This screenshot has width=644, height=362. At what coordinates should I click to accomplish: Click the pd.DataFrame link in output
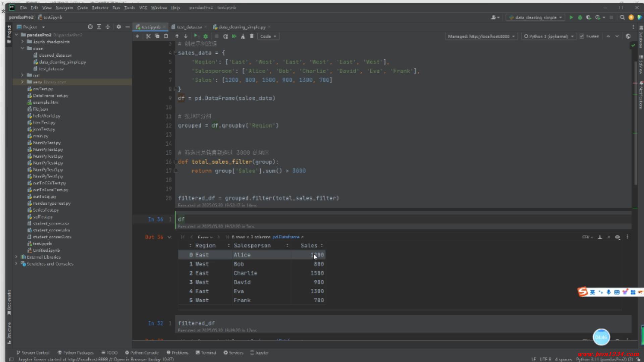pyautogui.click(x=286, y=237)
